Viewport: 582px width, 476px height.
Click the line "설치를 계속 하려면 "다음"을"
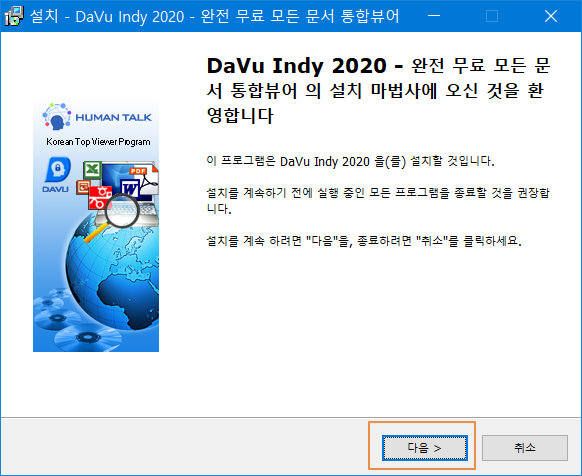(364, 241)
